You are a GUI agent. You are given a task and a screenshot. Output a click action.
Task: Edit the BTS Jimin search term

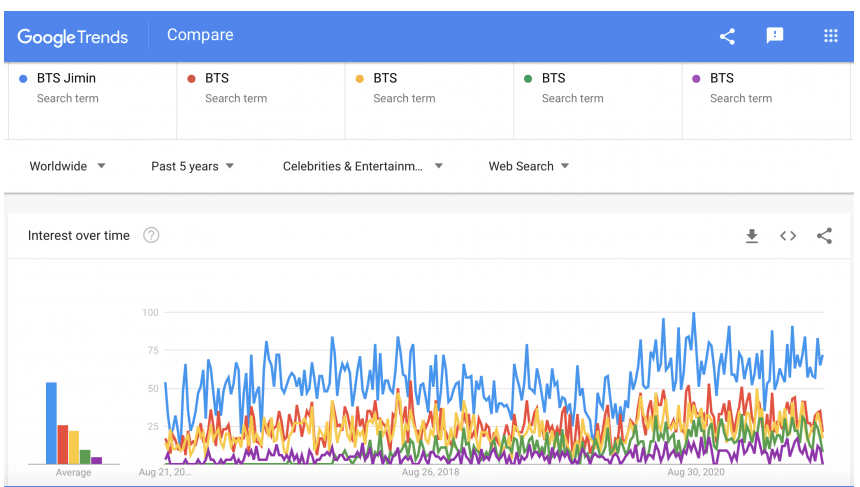(x=93, y=101)
